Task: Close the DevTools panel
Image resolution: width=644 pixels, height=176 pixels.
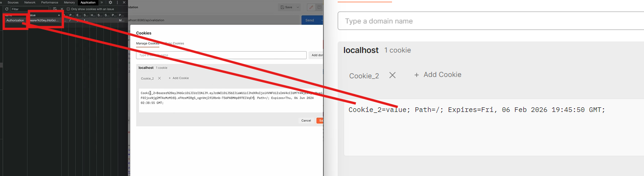Action: coord(124,2)
